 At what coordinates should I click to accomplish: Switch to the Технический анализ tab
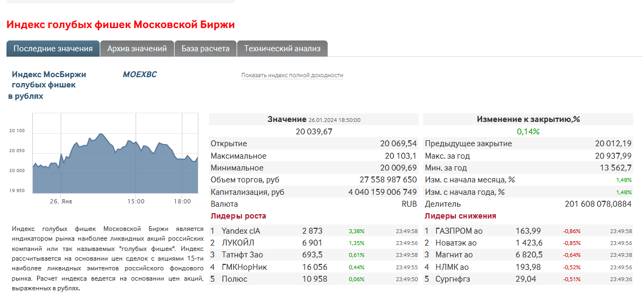282,49
